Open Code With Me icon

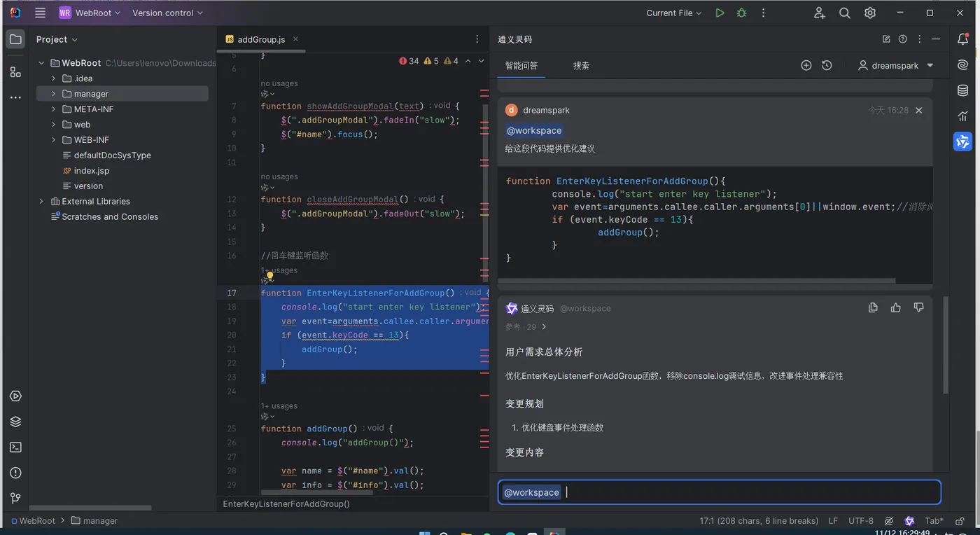point(820,13)
